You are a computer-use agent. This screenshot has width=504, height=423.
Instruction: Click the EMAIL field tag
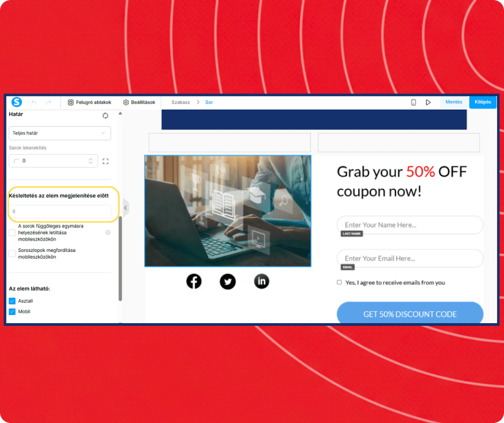pos(347,267)
